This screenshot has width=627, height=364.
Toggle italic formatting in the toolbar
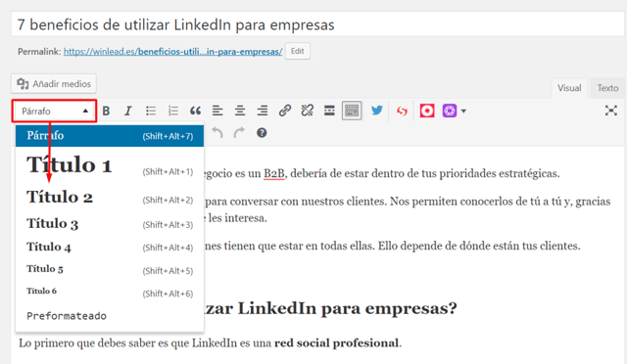point(128,111)
